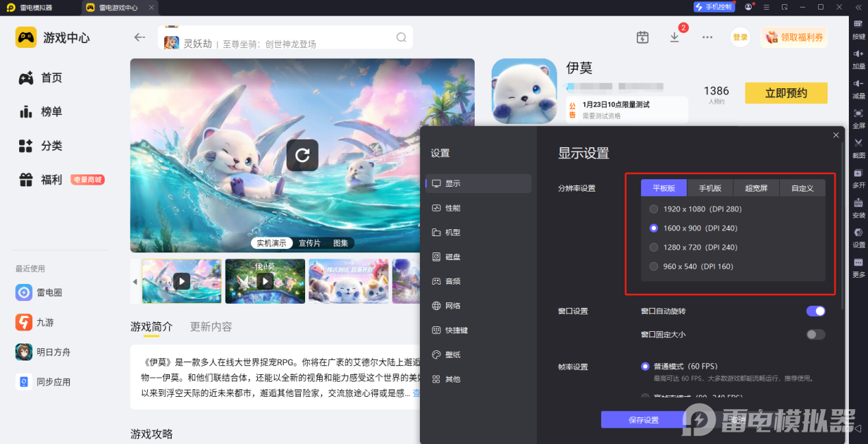This screenshot has width=868, height=444.
Task: Open 显示 settings category
Action: 479,183
